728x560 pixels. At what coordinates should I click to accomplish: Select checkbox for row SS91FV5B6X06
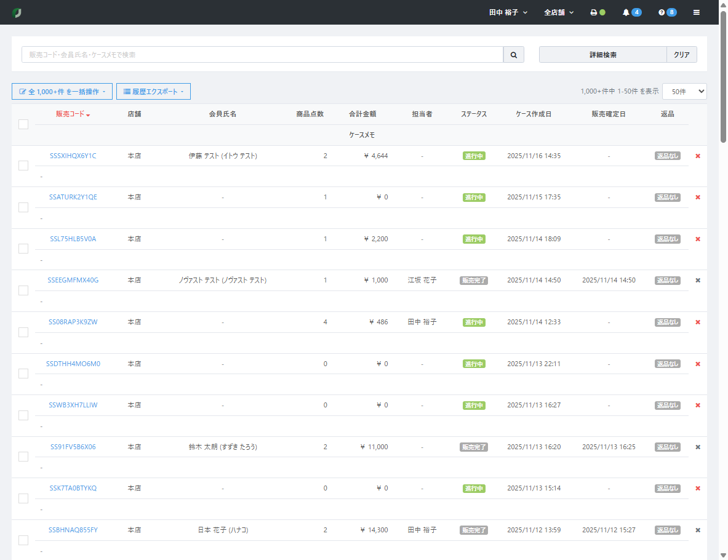coord(23,457)
